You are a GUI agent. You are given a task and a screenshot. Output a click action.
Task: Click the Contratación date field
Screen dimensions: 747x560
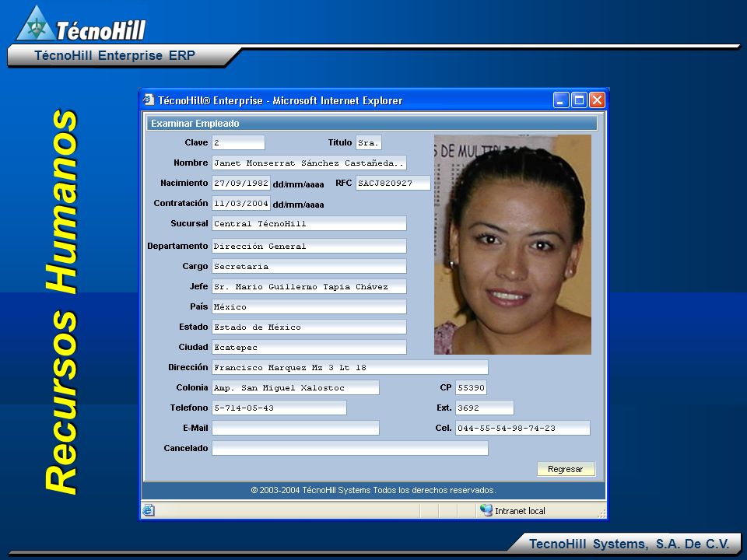point(241,203)
